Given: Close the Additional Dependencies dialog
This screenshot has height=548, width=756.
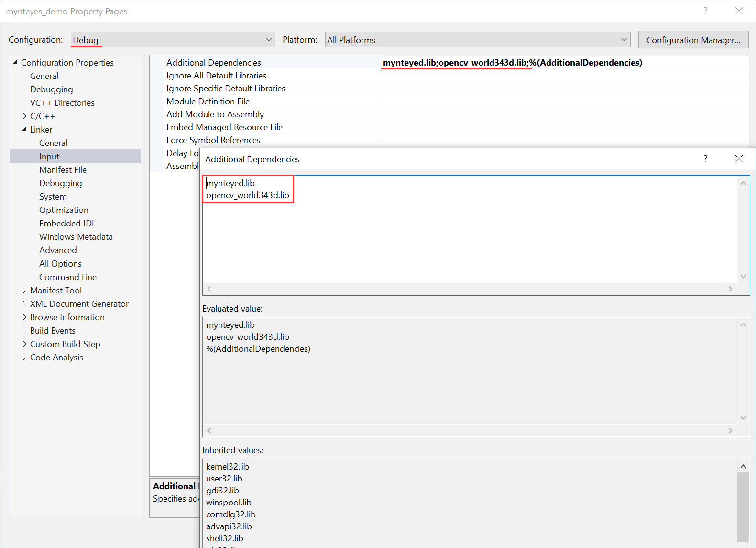Looking at the screenshot, I should tap(739, 159).
